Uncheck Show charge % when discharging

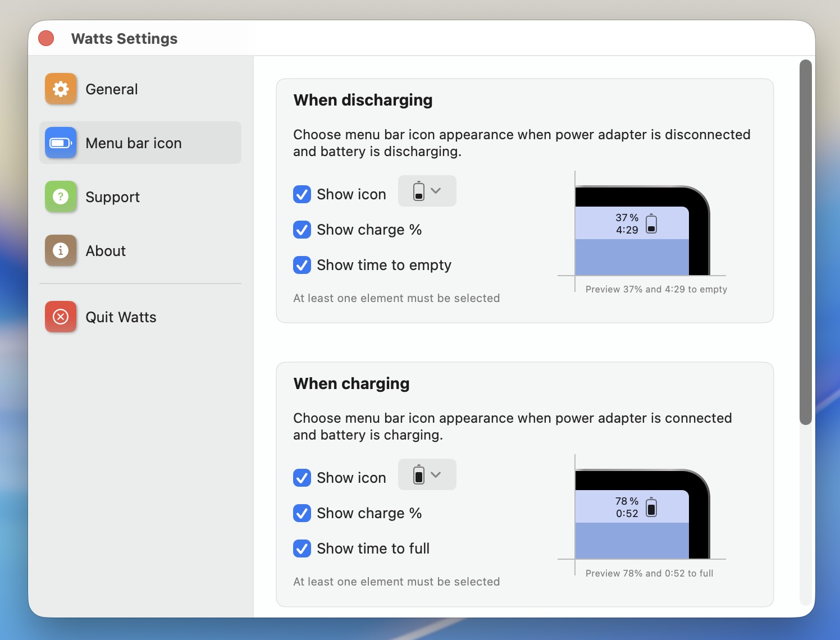302,230
